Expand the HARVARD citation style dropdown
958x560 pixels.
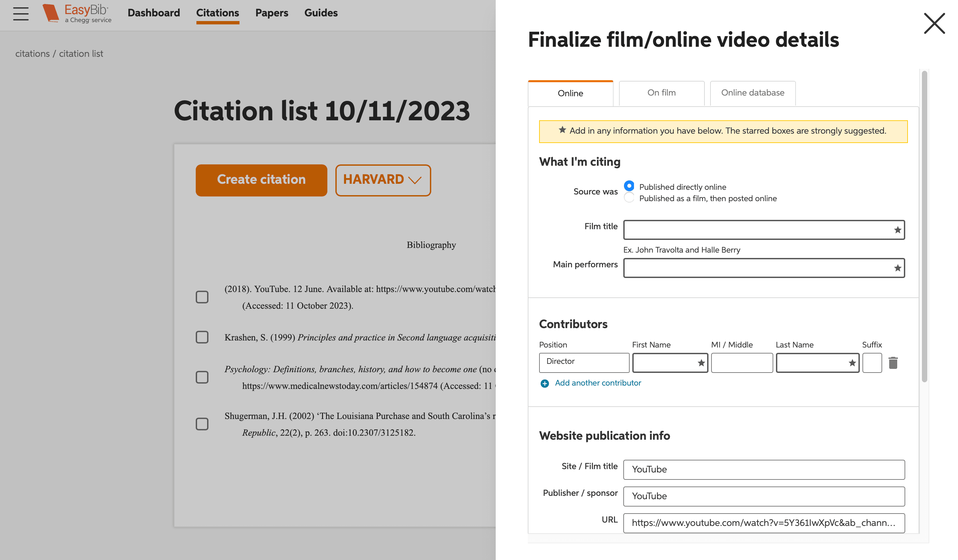click(x=382, y=180)
